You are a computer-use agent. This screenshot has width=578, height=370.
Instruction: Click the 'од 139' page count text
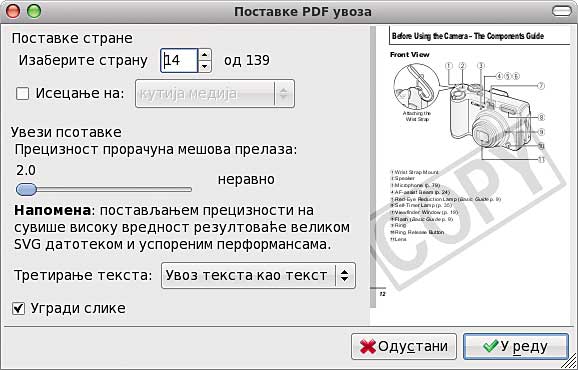(247, 60)
